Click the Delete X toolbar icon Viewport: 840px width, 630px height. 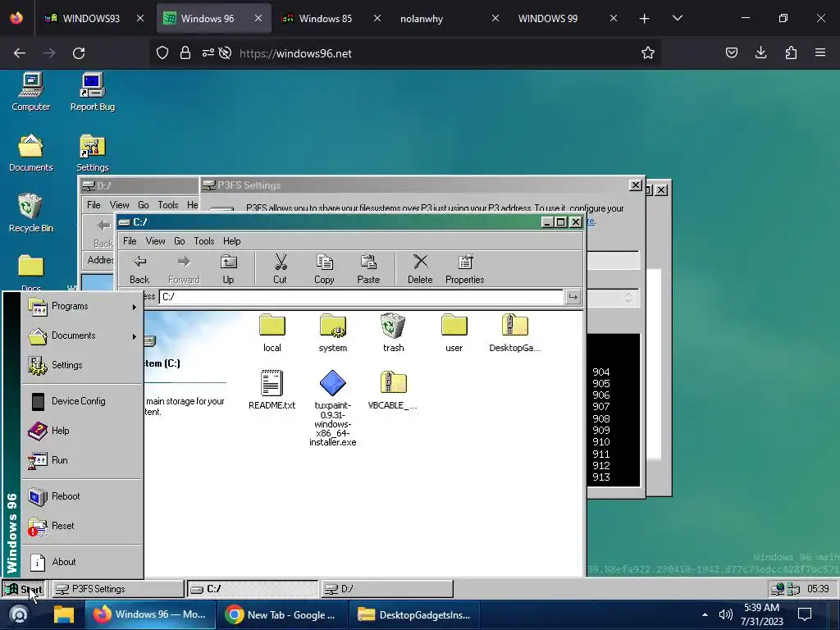[420, 269]
